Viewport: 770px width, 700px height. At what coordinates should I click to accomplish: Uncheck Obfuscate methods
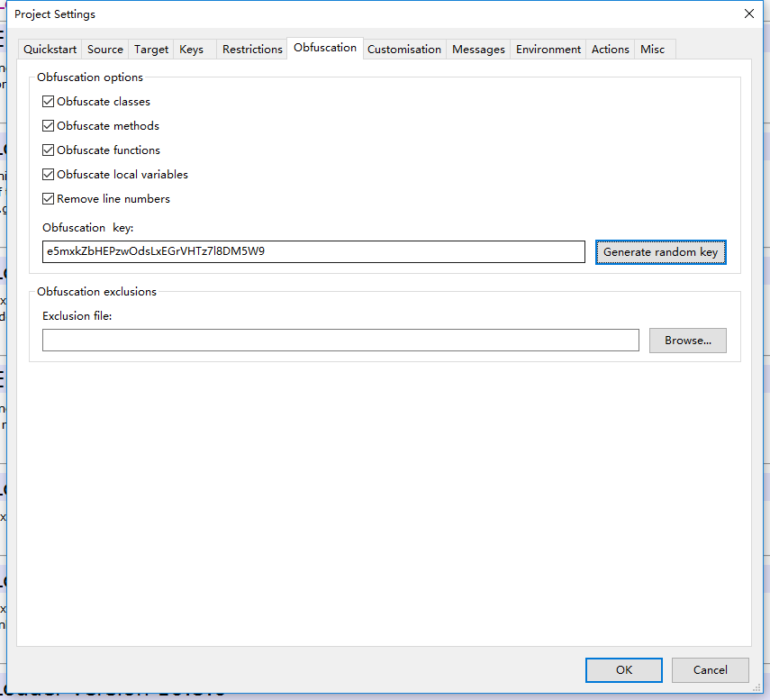click(x=48, y=125)
